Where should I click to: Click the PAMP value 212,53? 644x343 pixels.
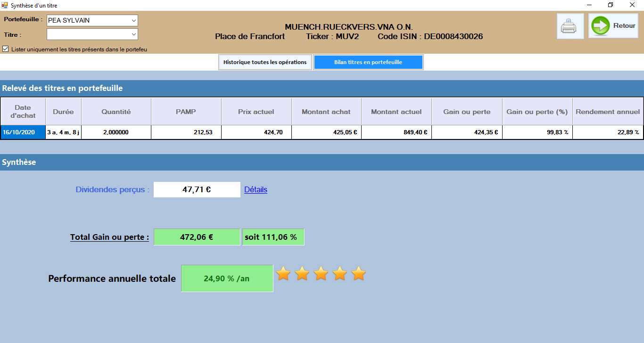pyautogui.click(x=186, y=132)
